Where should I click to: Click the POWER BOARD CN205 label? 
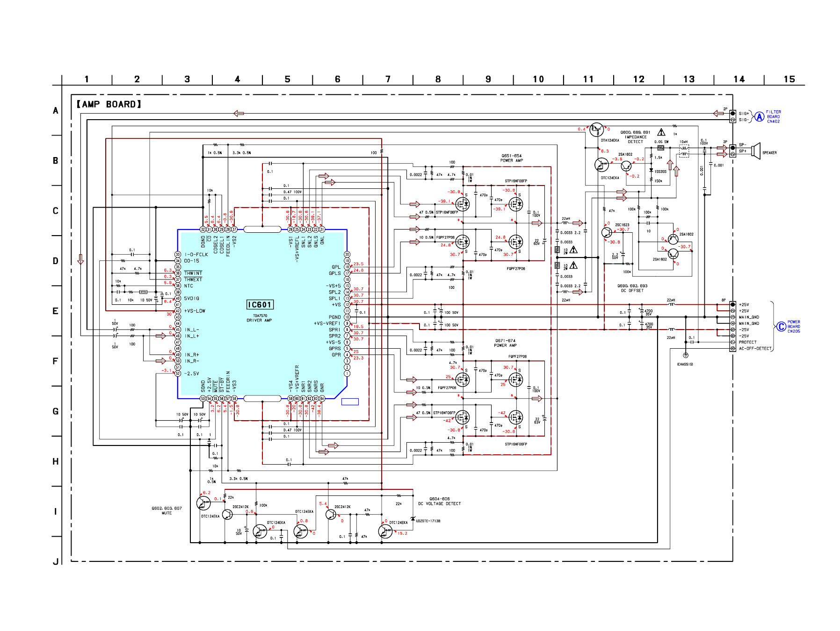tap(794, 327)
